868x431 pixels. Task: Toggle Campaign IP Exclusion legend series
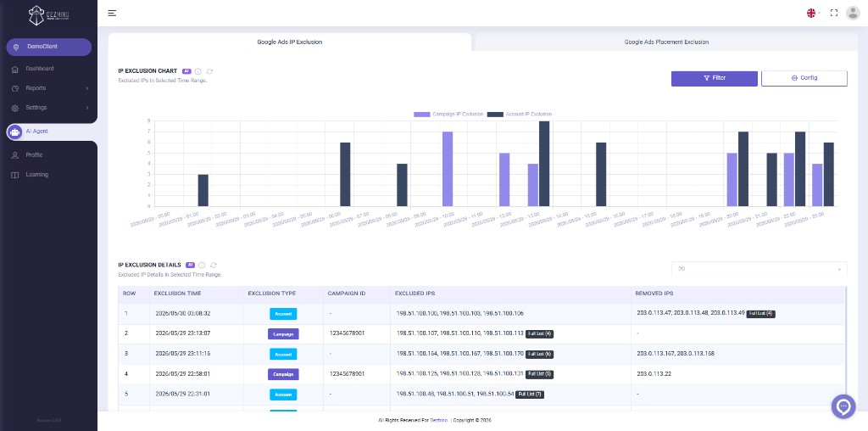(x=448, y=115)
